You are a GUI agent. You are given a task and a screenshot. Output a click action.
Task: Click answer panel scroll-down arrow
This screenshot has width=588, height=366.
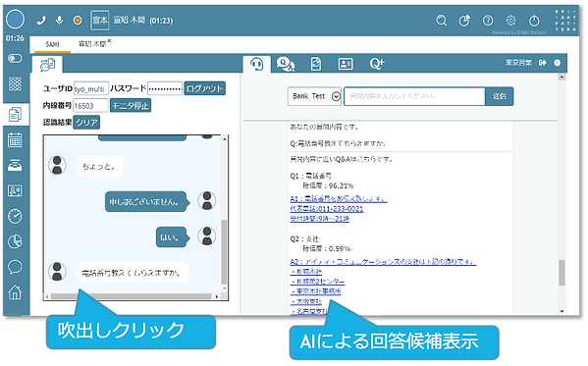coord(561,311)
